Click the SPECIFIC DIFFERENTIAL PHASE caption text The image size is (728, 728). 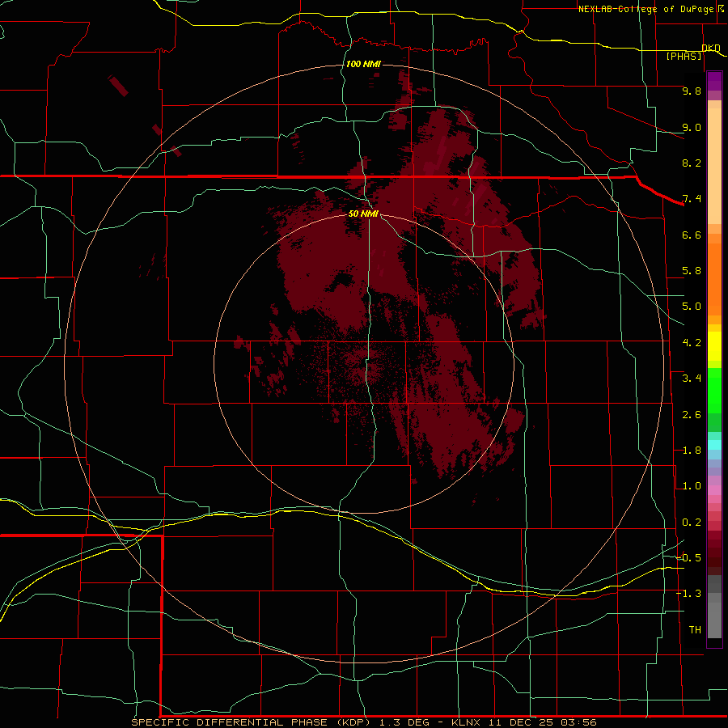click(232, 722)
